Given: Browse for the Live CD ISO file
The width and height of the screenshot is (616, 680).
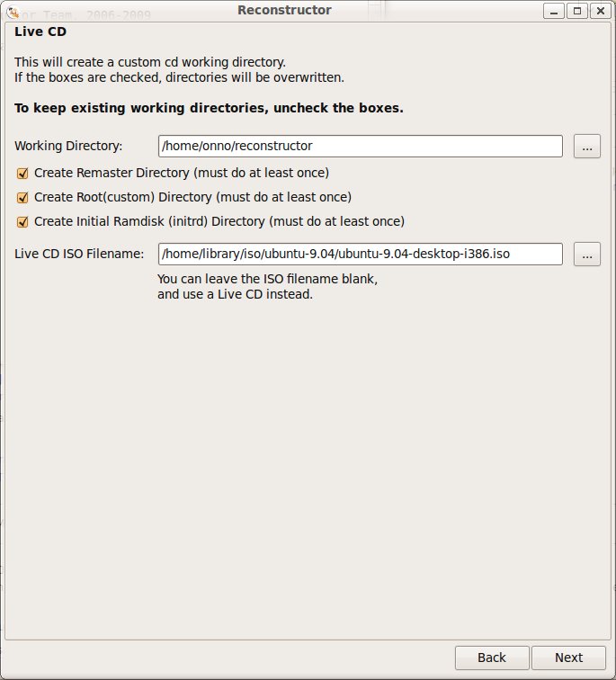Looking at the screenshot, I should click(587, 255).
